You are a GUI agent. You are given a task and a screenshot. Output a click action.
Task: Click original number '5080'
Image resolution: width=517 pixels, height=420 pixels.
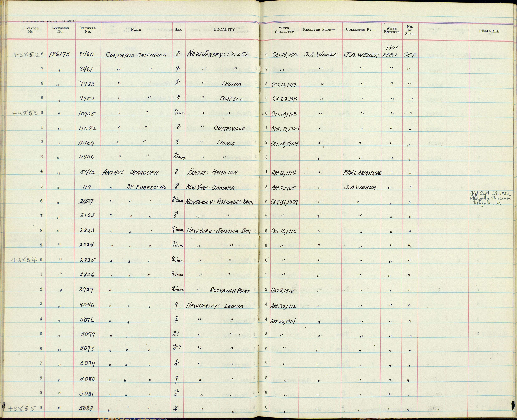point(87,379)
